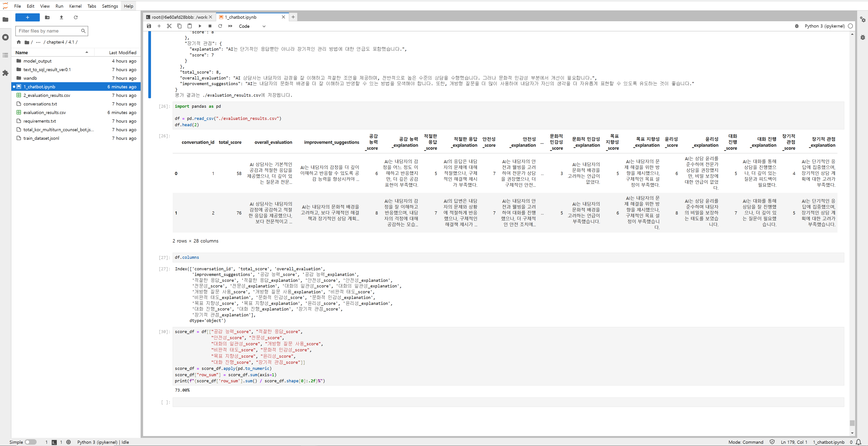Open evaluation_results.csv in file browser

(x=45, y=112)
